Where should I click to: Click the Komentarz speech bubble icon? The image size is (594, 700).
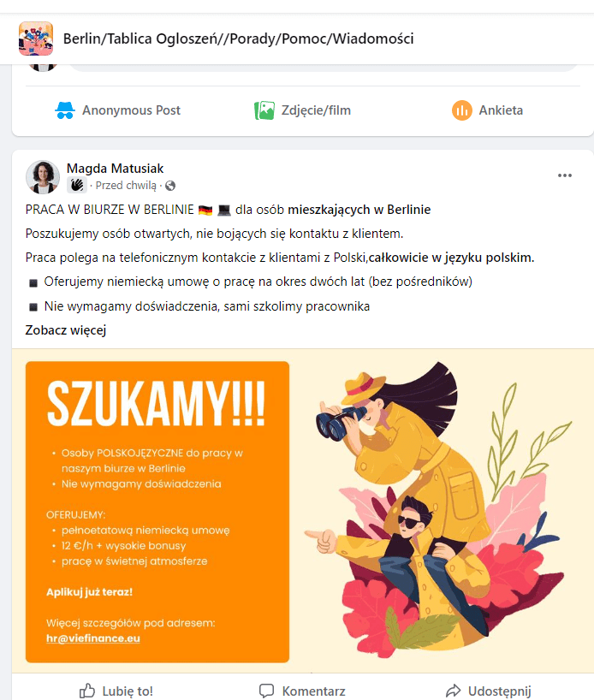click(x=267, y=691)
